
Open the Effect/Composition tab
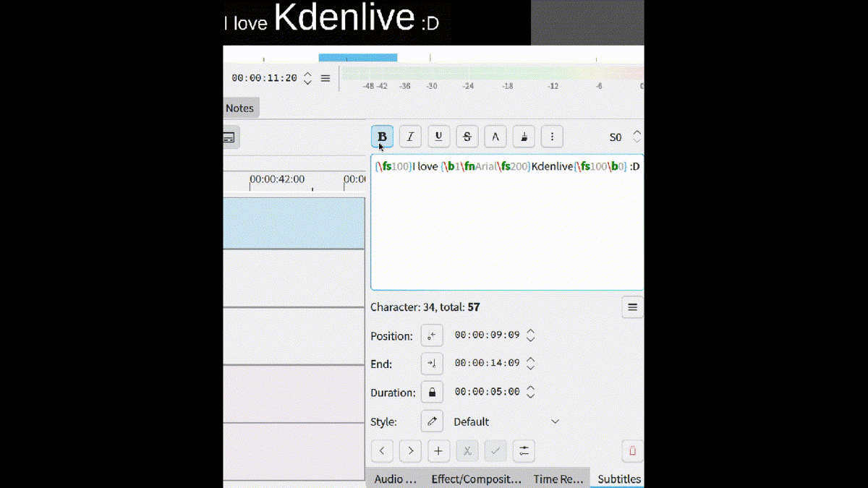point(476,479)
